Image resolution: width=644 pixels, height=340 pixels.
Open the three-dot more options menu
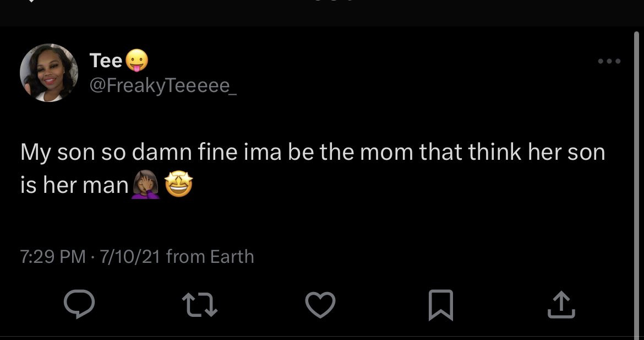pyautogui.click(x=610, y=61)
